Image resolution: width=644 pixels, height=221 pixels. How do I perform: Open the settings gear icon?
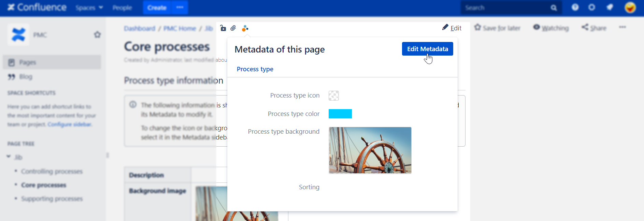[592, 8]
